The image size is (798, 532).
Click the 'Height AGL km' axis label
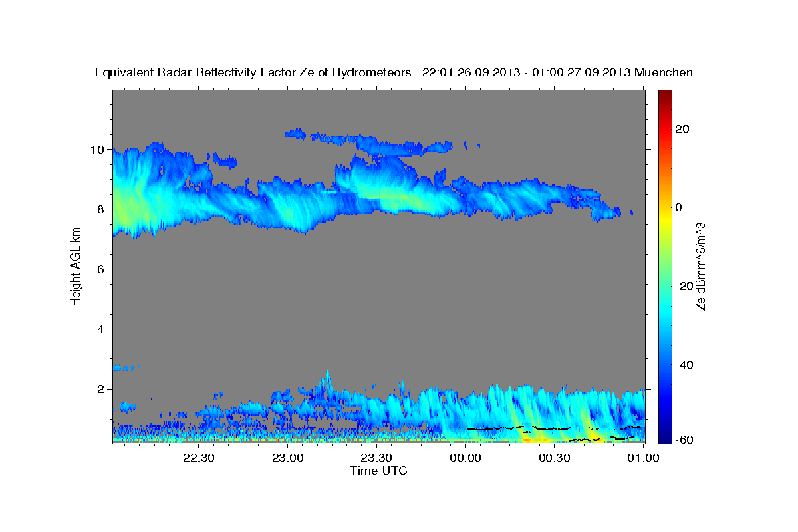point(76,267)
